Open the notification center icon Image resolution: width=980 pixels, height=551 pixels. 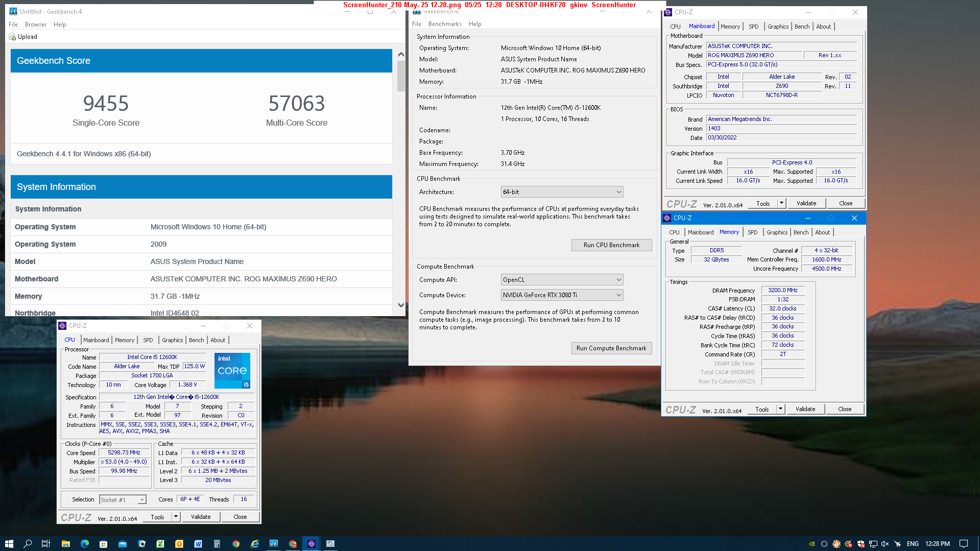pyautogui.click(x=964, y=544)
